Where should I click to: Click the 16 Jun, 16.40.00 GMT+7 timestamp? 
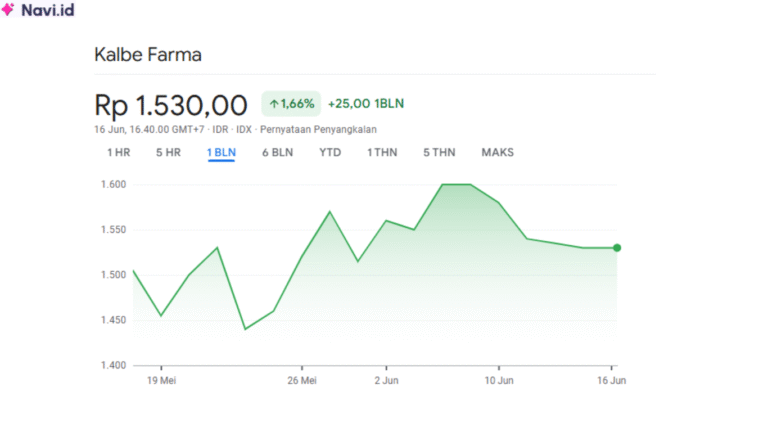(149, 129)
